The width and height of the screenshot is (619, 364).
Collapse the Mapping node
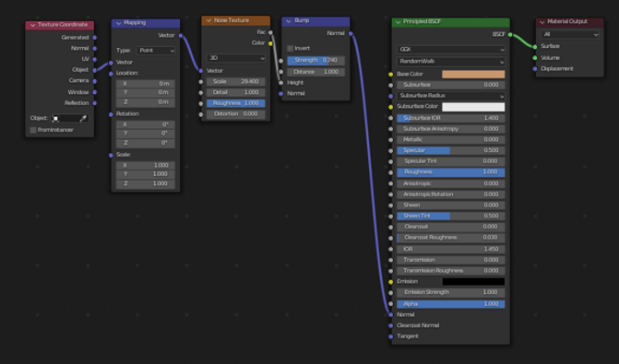118,23
